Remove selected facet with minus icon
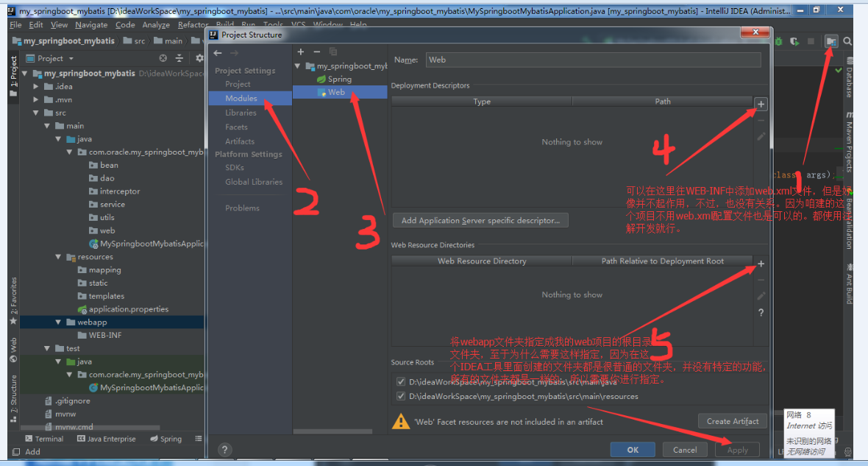The image size is (868, 466). (316, 52)
